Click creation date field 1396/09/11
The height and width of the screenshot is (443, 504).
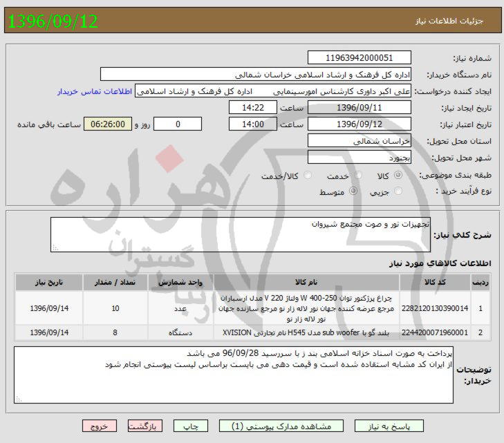(x=360, y=108)
